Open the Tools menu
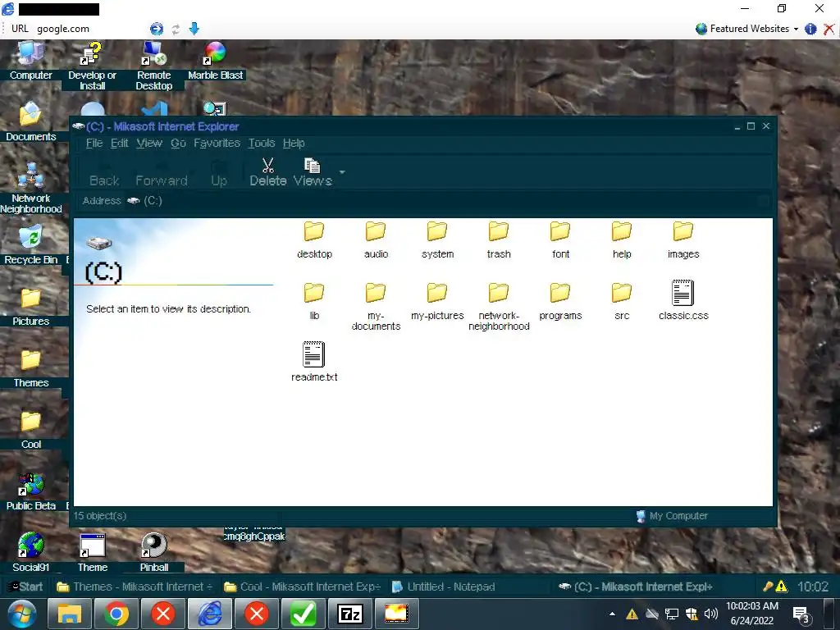 coord(262,143)
